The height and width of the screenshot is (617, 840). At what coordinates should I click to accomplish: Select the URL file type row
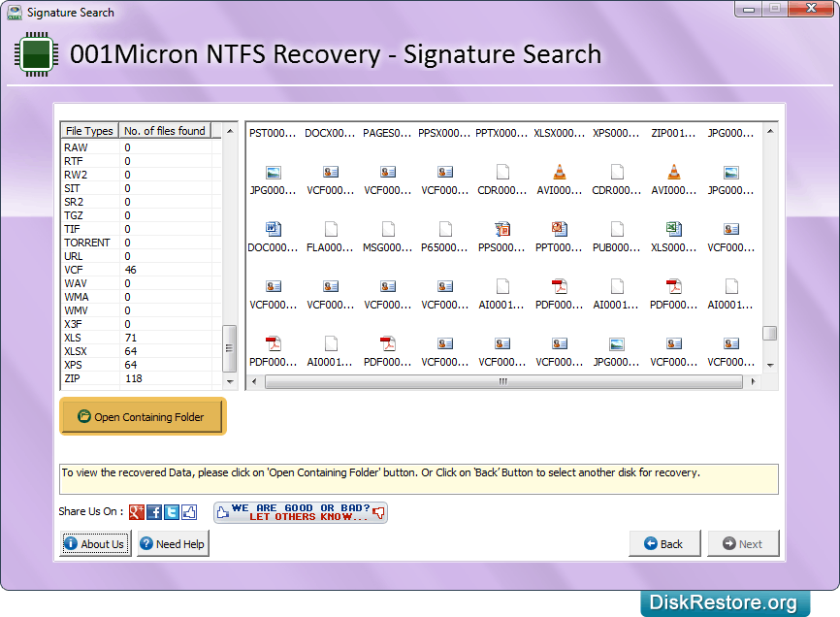click(141, 256)
